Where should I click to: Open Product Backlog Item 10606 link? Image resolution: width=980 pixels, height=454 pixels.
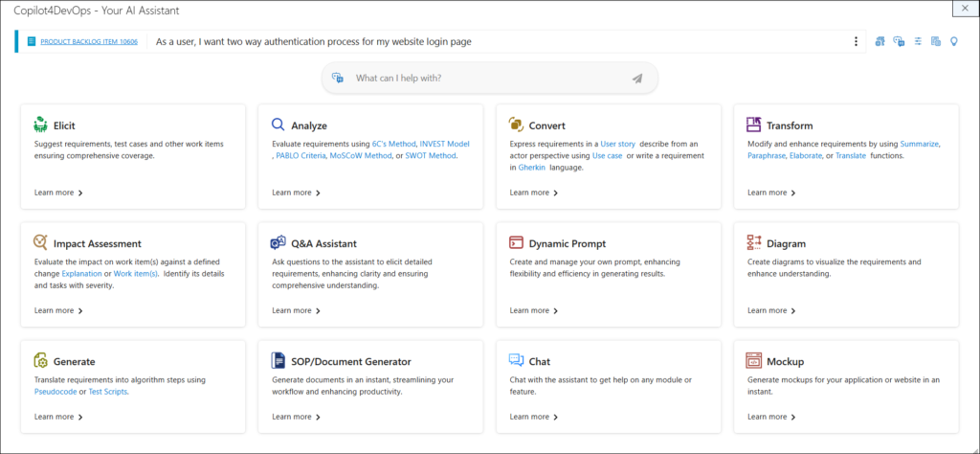[88, 42]
